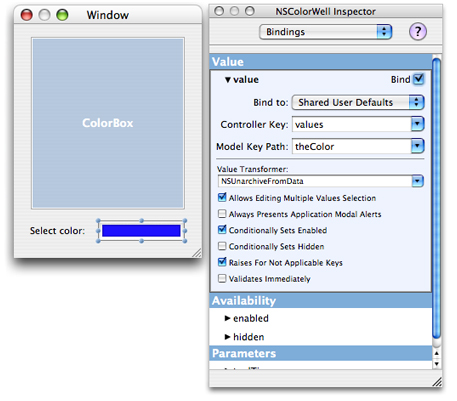Click the inspector vertical scrollbar thumb
Image resolution: width=457 pixels, height=401 pixels.
436,199
